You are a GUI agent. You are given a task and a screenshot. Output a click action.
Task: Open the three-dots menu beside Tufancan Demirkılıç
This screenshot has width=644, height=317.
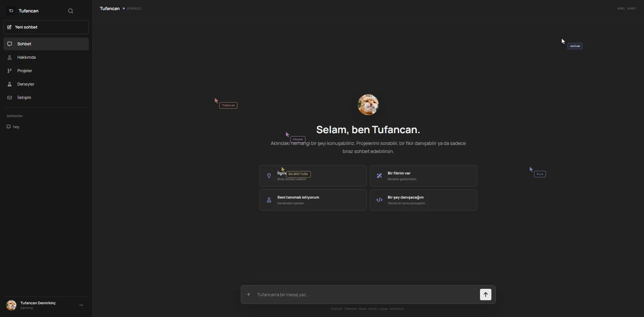coord(81,305)
